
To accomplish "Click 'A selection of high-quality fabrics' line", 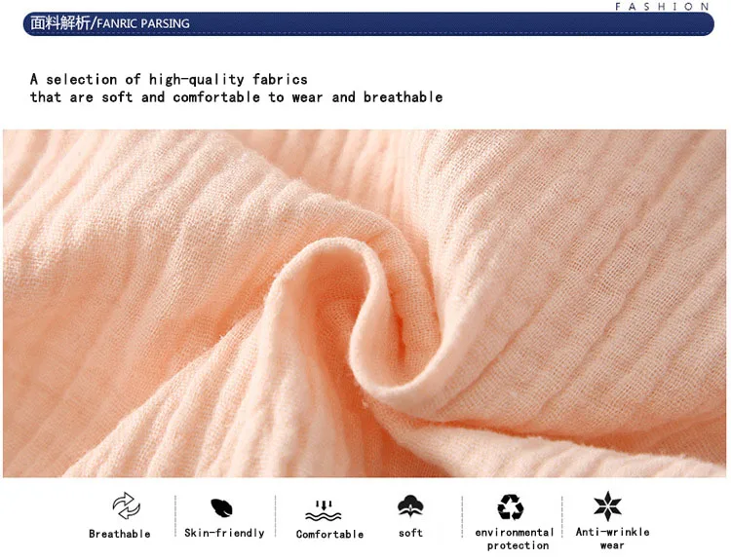I will tap(169, 80).
